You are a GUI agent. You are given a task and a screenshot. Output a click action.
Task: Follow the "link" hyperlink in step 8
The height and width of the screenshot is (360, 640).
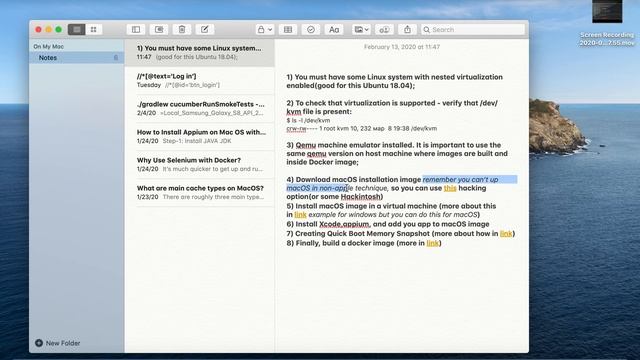pos(432,243)
